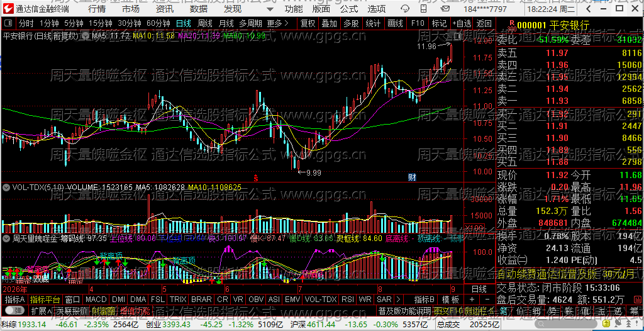
Task: Switch to 分时 chart view
Action: pos(26,23)
